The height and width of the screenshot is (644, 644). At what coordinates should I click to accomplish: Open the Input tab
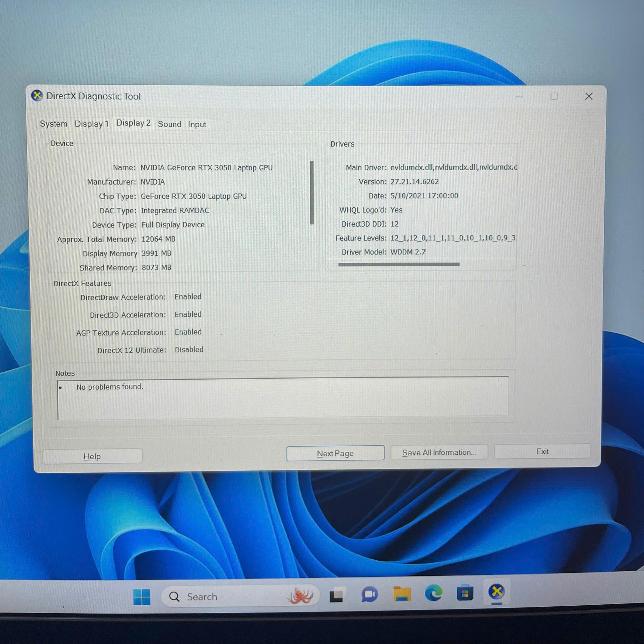pyautogui.click(x=197, y=125)
